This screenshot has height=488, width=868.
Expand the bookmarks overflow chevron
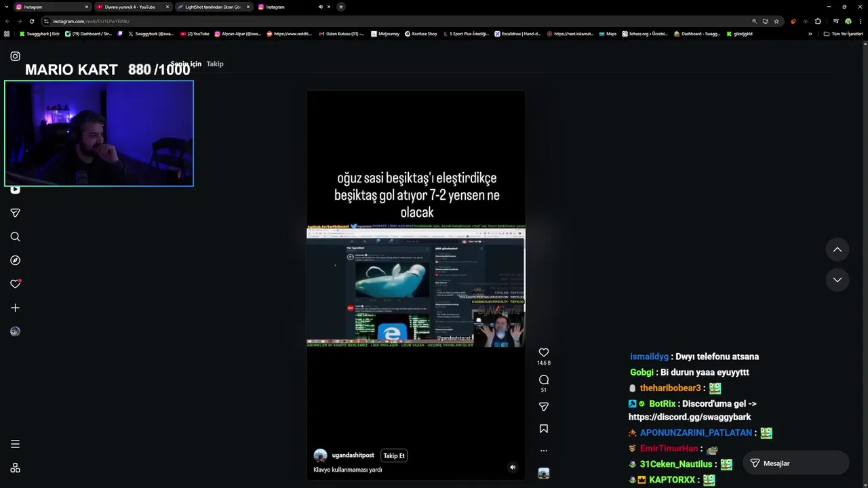810,34
